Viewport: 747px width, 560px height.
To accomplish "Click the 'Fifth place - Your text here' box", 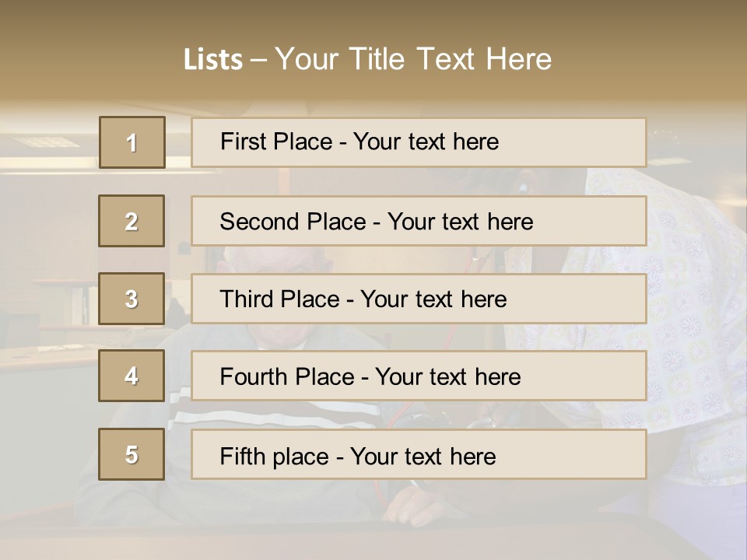I will point(419,454).
